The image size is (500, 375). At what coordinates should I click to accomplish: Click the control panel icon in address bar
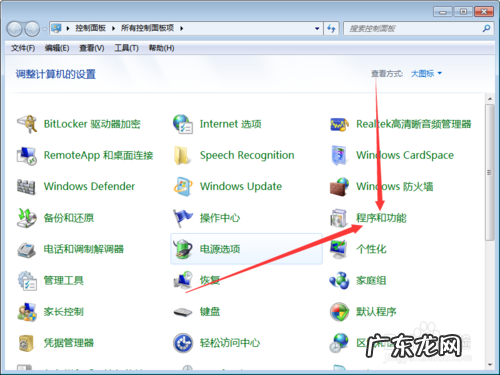pos(57,28)
